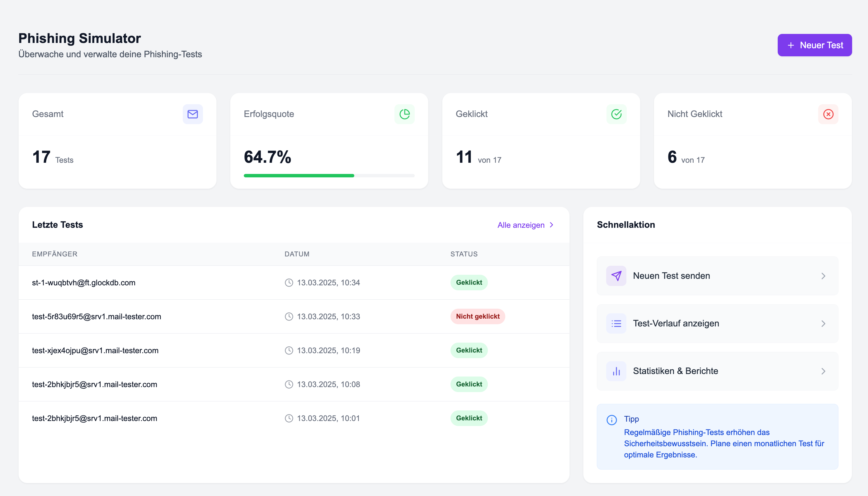868x496 pixels.
Task: Click the green checkmark icon on Geklickt card
Action: [x=616, y=115]
